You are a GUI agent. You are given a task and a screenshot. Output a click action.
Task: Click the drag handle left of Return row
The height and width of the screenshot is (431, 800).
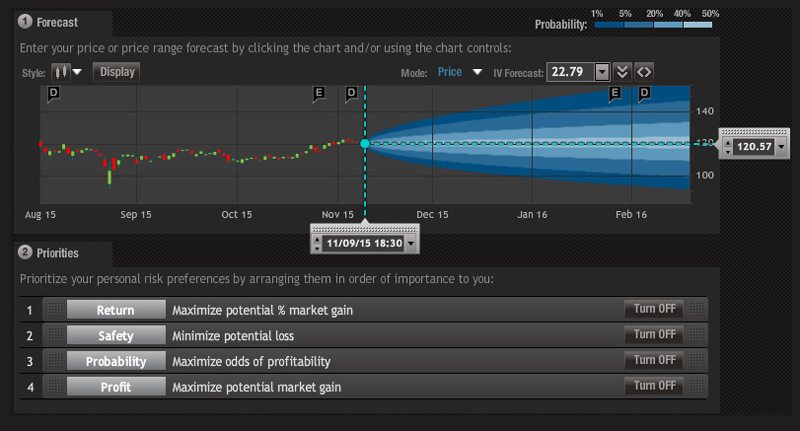click(54, 310)
